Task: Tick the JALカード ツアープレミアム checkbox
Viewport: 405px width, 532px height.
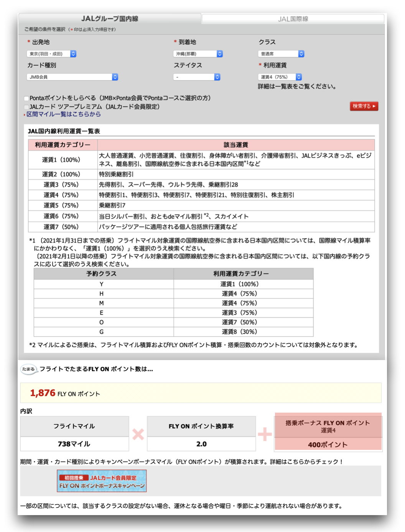Action: (26, 107)
